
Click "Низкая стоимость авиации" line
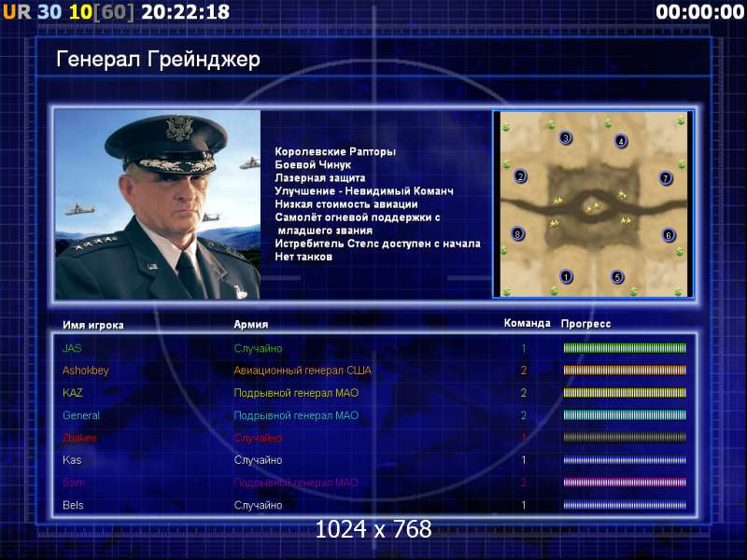pyautogui.click(x=346, y=204)
